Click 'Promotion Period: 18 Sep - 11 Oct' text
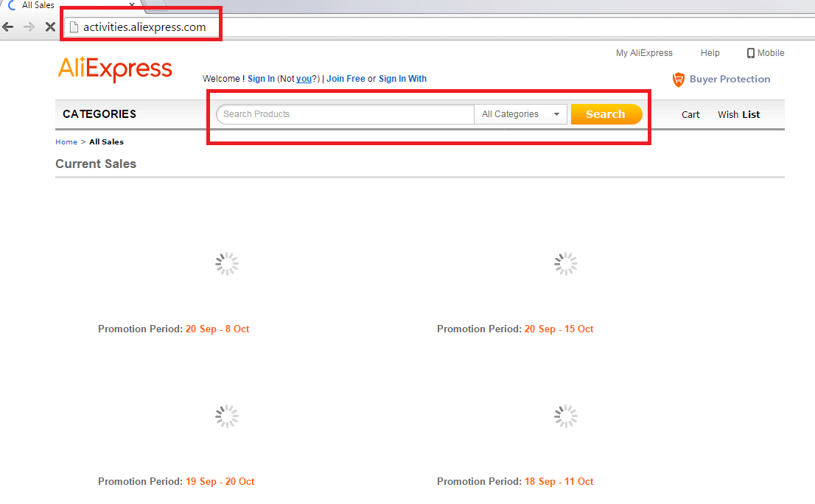The image size is (815, 504). 515,482
